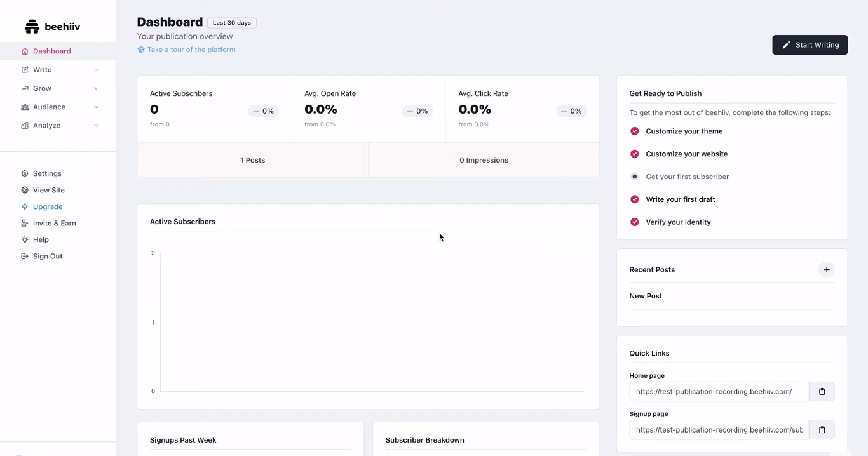Select View Site in the sidebar
This screenshot has width=868, height=456.
(48, 190)
